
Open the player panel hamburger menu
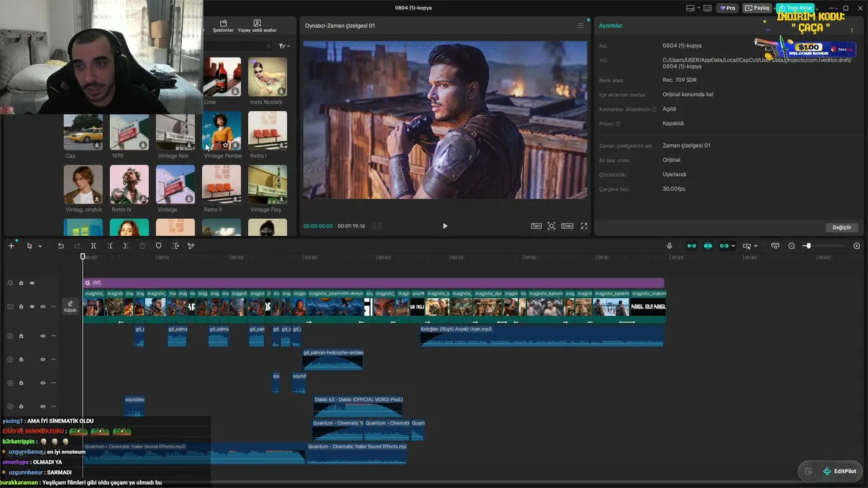point(580,26)
